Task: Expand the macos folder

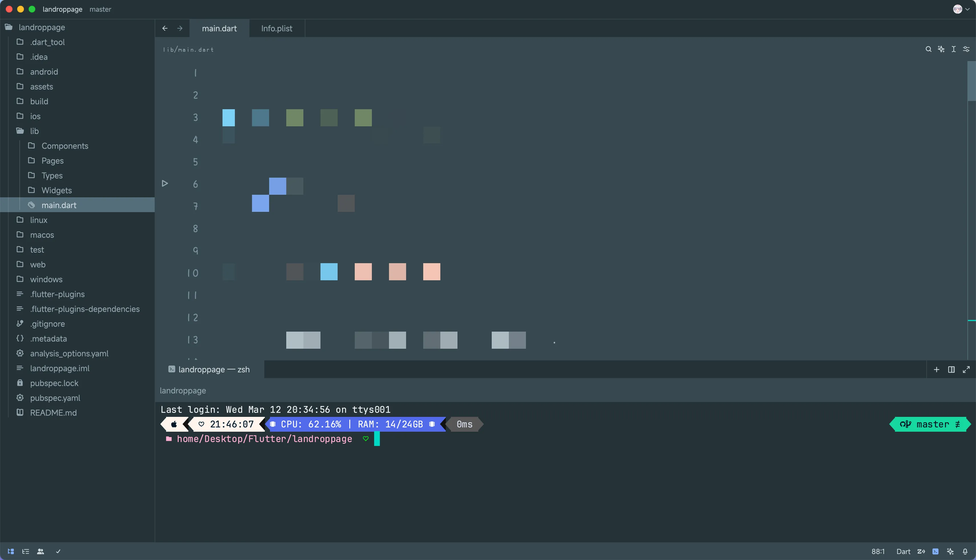Action: (77, 235)
